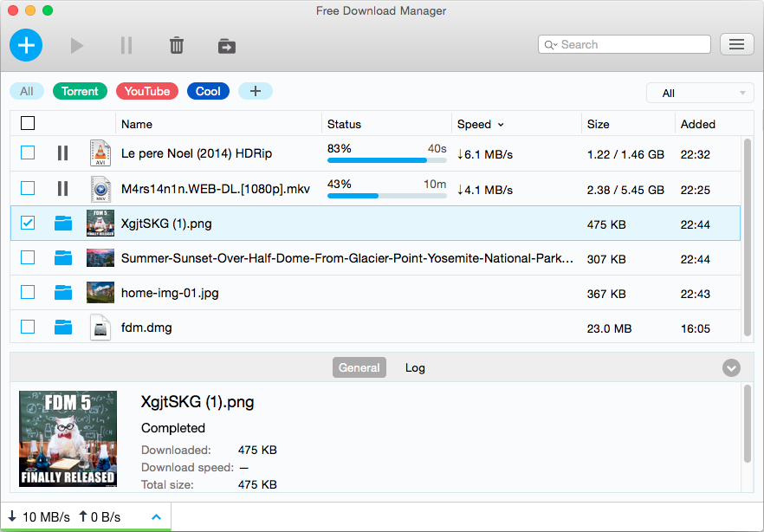Click the details panel scrollbar
Screen dimensions: 764x532
coord(748,423)
